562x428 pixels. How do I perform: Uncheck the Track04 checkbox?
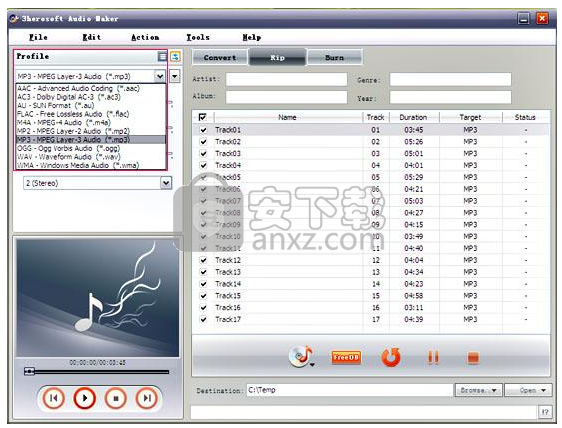(x=203, y=165)
